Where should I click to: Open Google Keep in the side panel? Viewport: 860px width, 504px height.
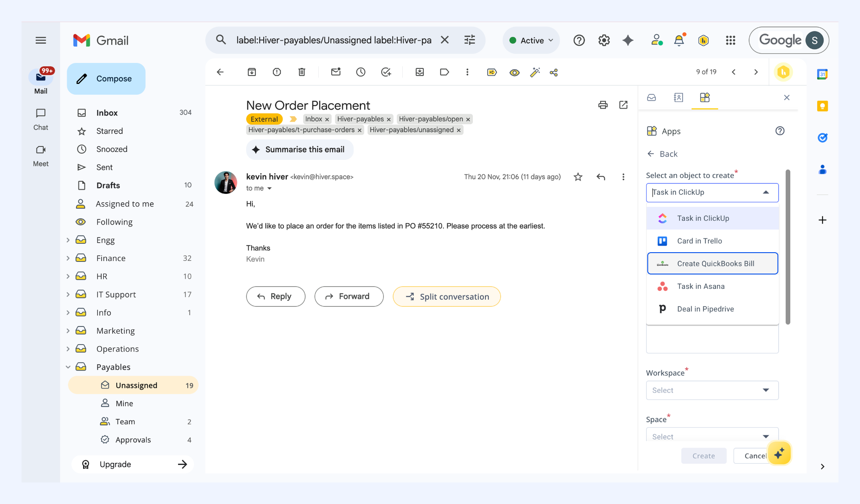822,106
